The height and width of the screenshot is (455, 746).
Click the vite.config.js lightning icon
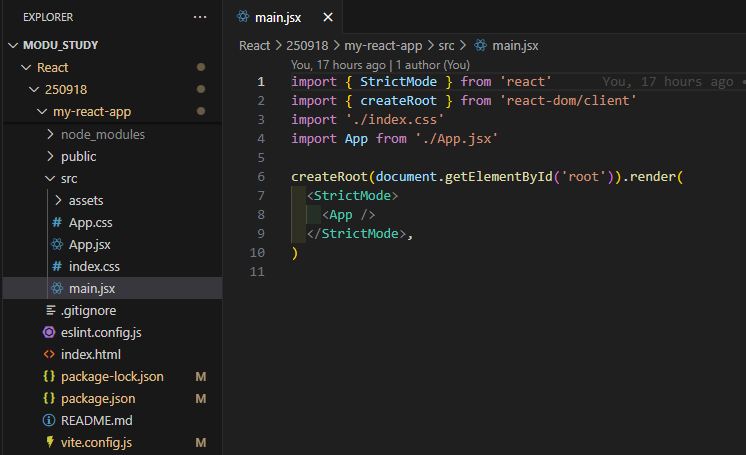click(49, 442)
